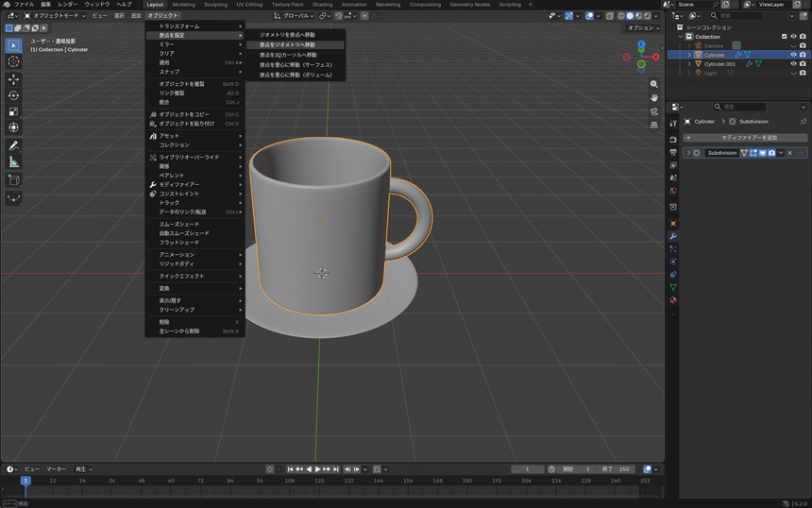
Task: Activate the Move tool
Action: [13, 79]
